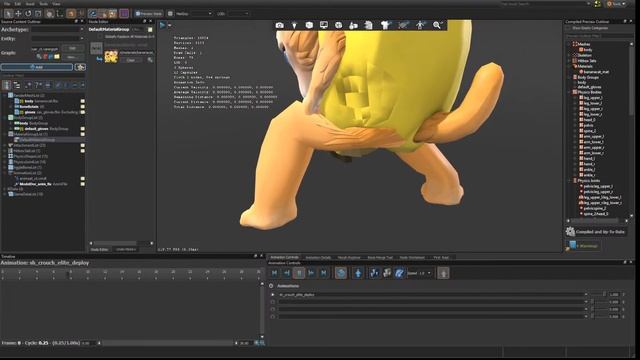The image size is (640, 360).
Task: Select the arrow selection tool
Action: click(8, 13)
